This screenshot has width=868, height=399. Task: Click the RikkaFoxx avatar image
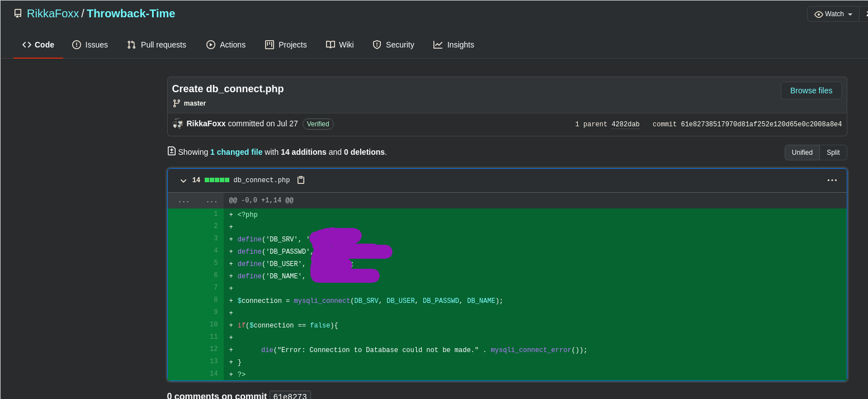tap(178, 123)
